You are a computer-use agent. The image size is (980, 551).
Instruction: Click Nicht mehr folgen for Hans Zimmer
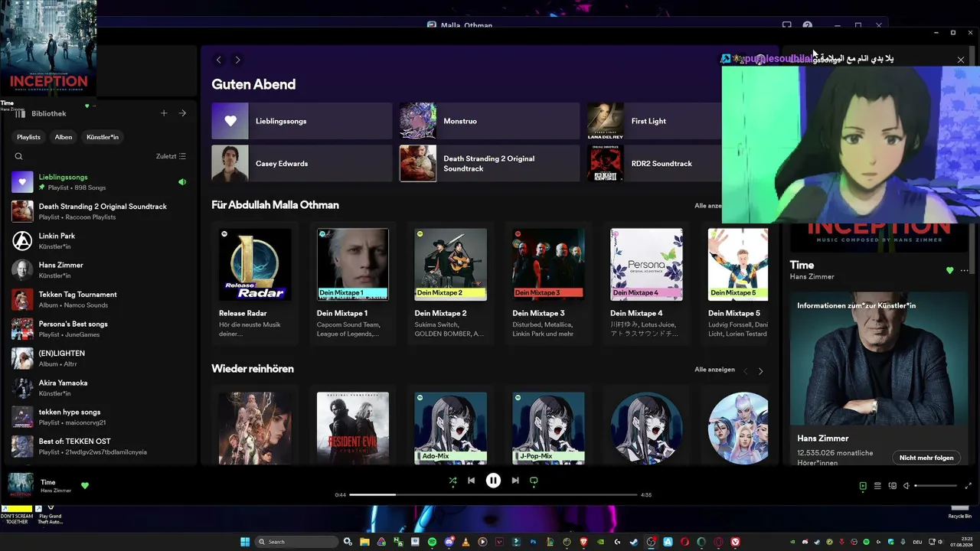[926, 458]
